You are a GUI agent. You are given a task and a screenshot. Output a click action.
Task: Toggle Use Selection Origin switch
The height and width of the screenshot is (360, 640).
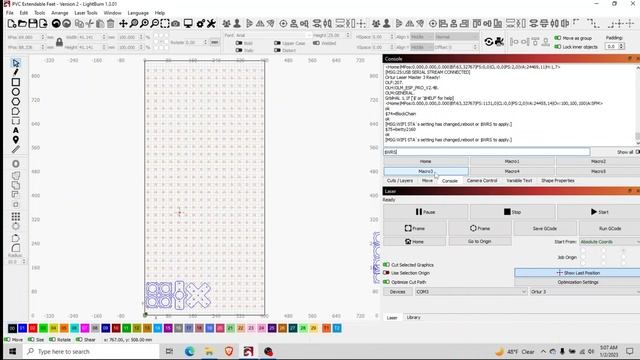[x=386, y=273]
